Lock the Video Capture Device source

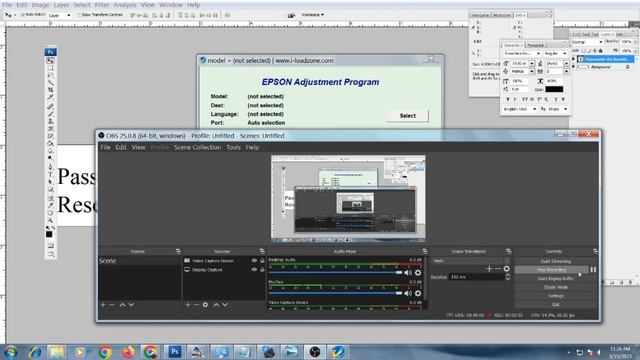262,260
